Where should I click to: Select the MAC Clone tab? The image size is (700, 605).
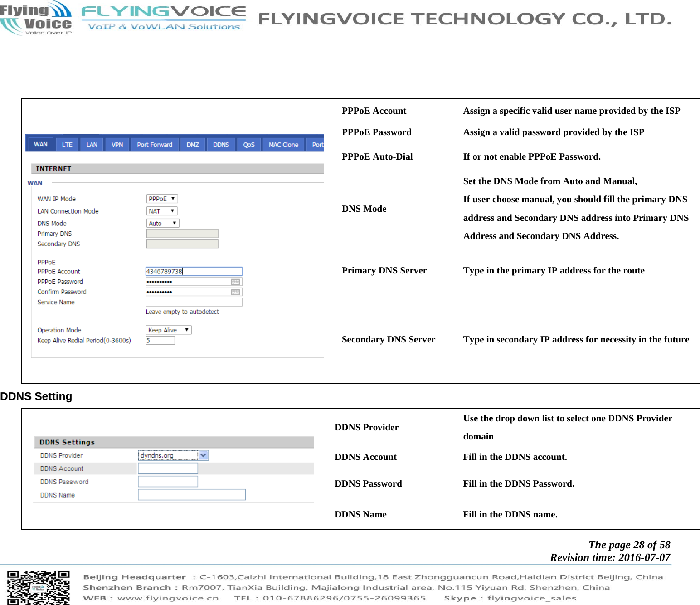[283, 145]
